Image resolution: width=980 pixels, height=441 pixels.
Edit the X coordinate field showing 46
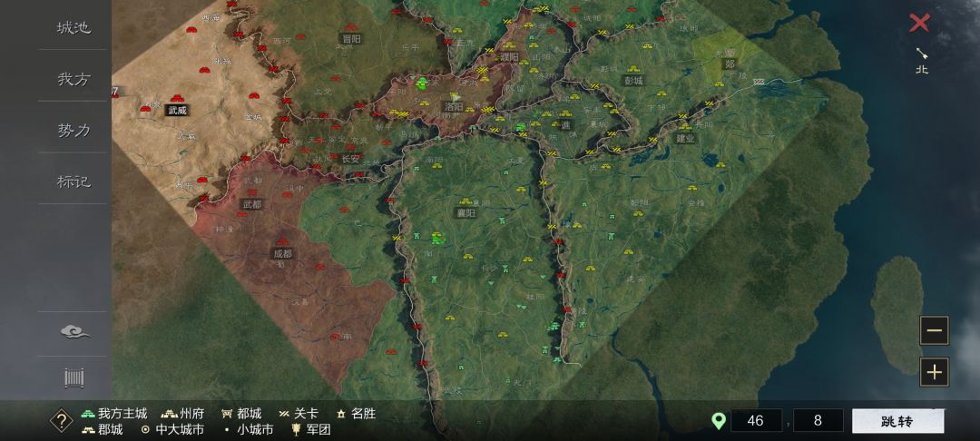pyautogui.click(x=756, y=420)
